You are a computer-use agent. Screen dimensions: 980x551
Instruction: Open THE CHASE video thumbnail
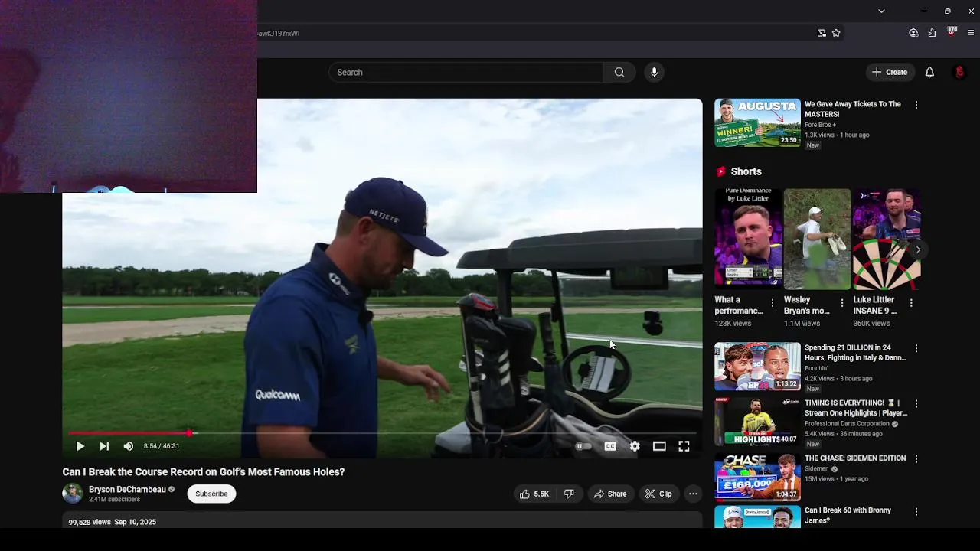coord(757,477)
